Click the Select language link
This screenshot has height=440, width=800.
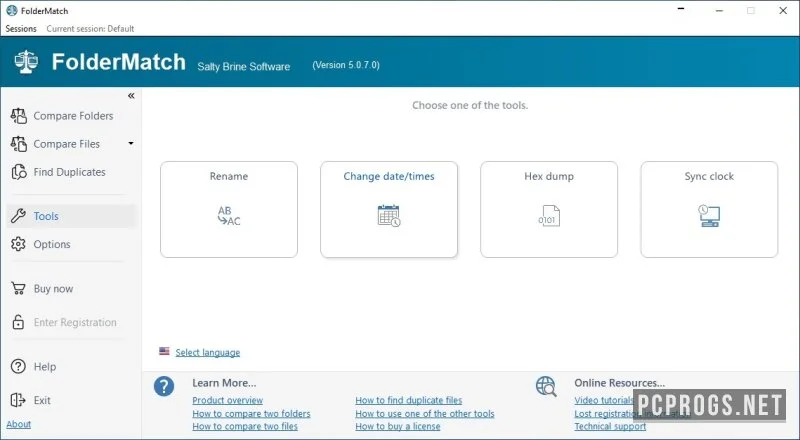pos(208,352)
